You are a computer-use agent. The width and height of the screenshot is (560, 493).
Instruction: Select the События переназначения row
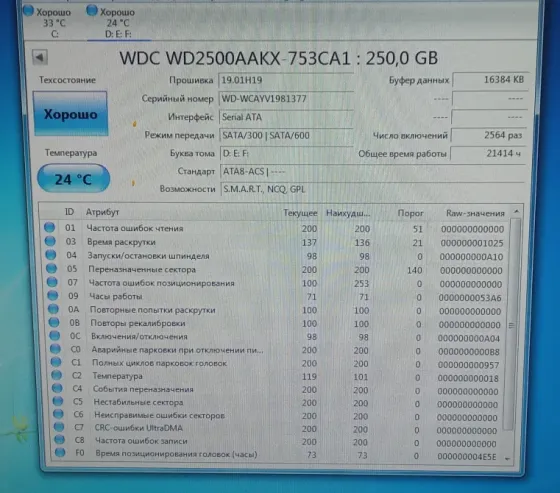pos(277,390)
